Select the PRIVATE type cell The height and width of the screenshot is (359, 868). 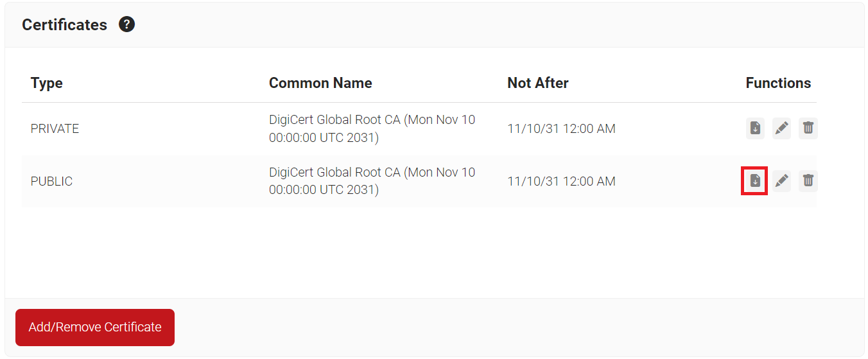(x=55, y=128)
